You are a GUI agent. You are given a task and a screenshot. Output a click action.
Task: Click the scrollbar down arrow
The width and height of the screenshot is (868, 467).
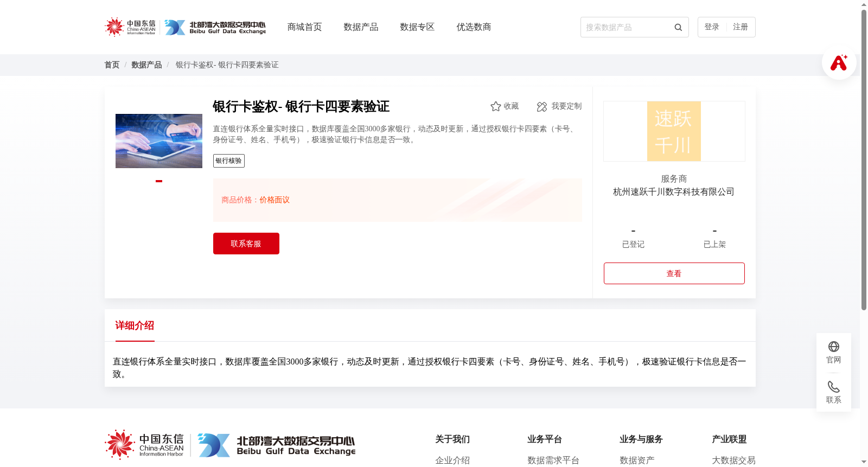pos(864,463)
